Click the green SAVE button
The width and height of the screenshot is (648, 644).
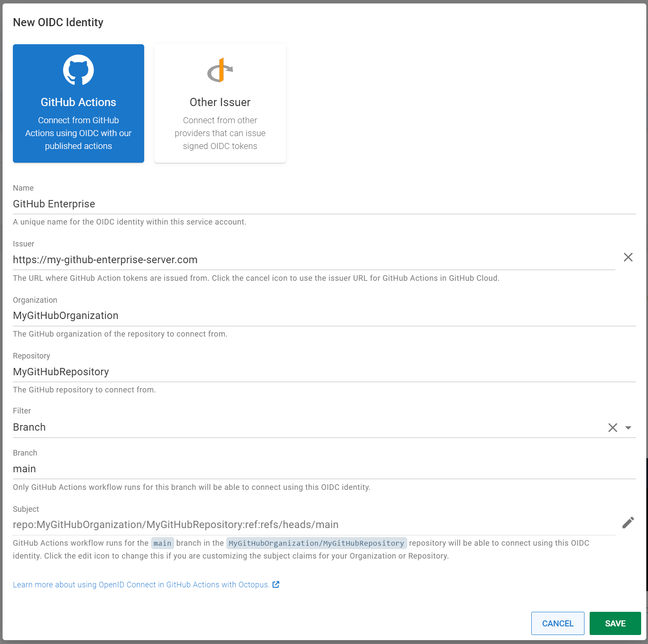pyautogui.click(x=615, y=623)
